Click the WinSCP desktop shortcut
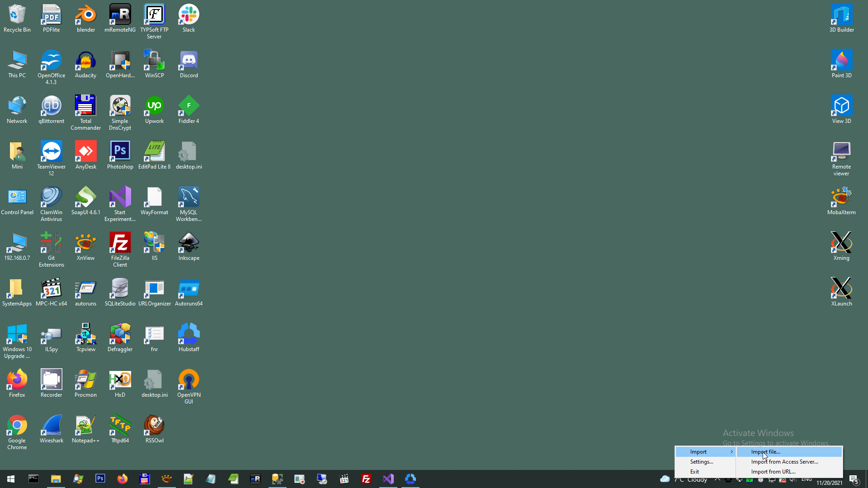 pyautogui.click(x=154, y=61)
